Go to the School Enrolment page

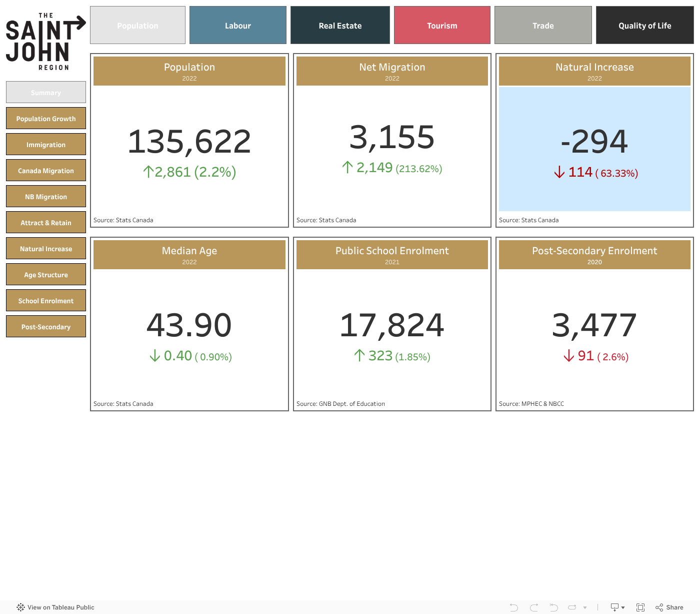coord(46,300)
